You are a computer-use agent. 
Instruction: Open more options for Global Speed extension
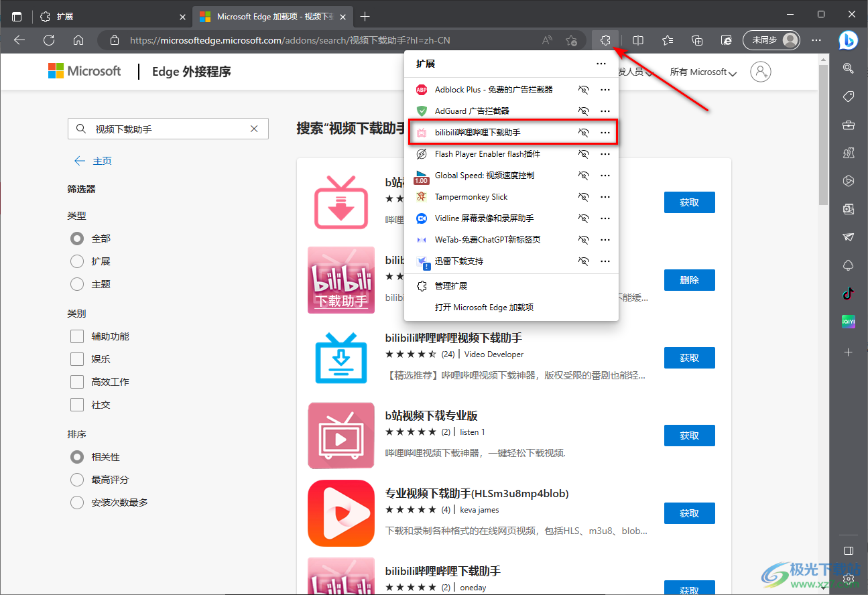click(605, 176)
